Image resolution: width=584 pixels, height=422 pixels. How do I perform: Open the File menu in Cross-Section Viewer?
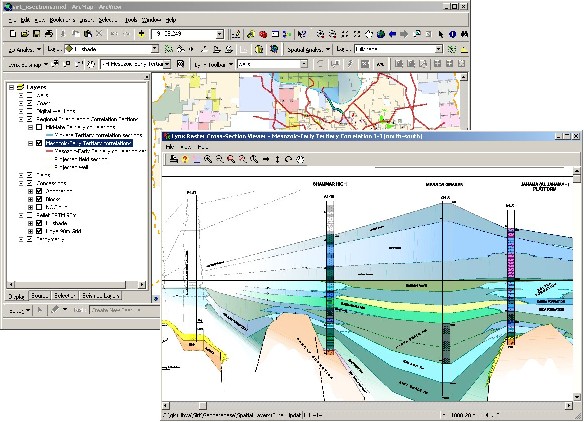[x=170, y=147]
